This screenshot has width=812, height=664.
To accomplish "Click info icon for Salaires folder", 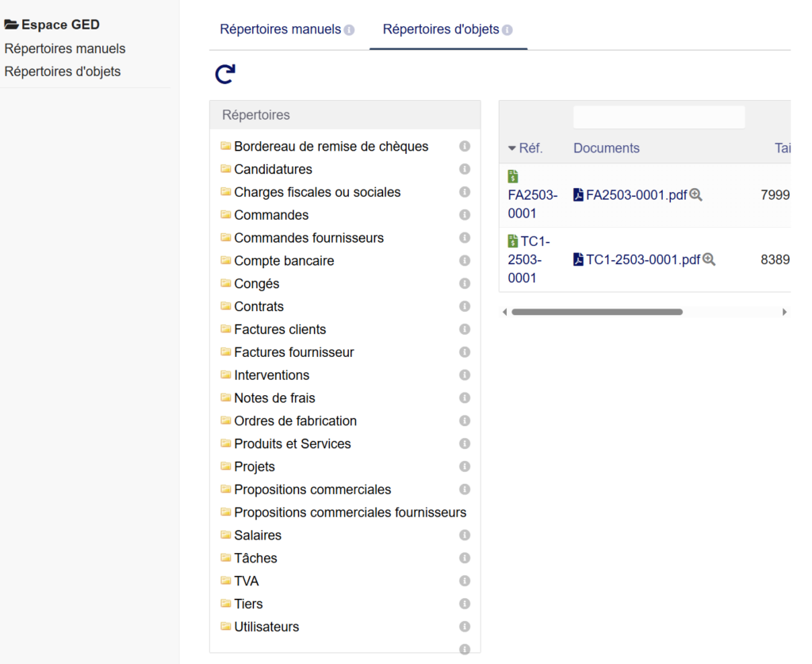I will click(x=465, y=535).
